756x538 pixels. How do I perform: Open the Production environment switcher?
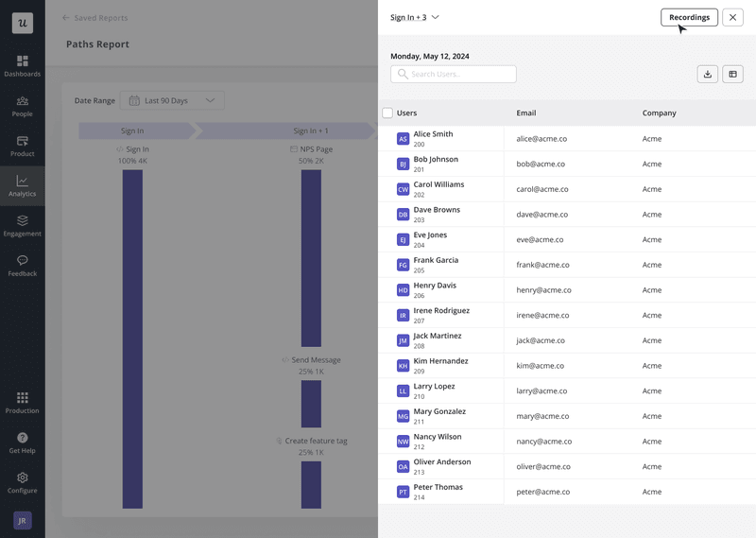point(22,402)
